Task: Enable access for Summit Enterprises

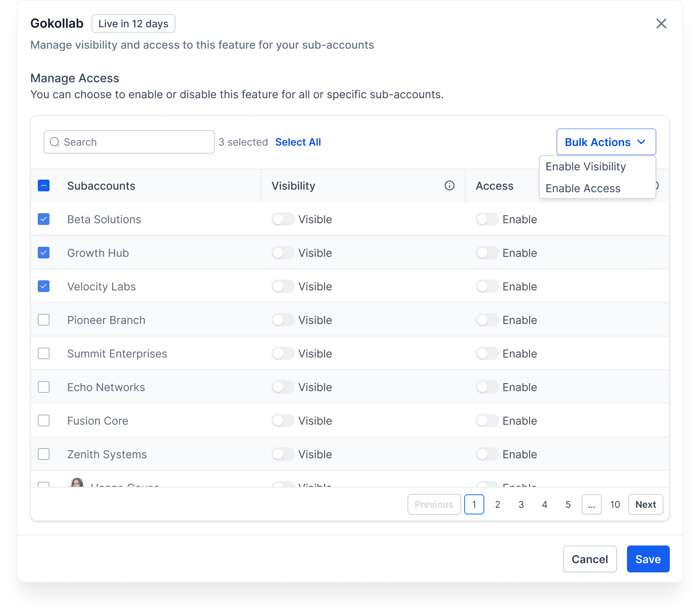Action: tap(487, 353)
